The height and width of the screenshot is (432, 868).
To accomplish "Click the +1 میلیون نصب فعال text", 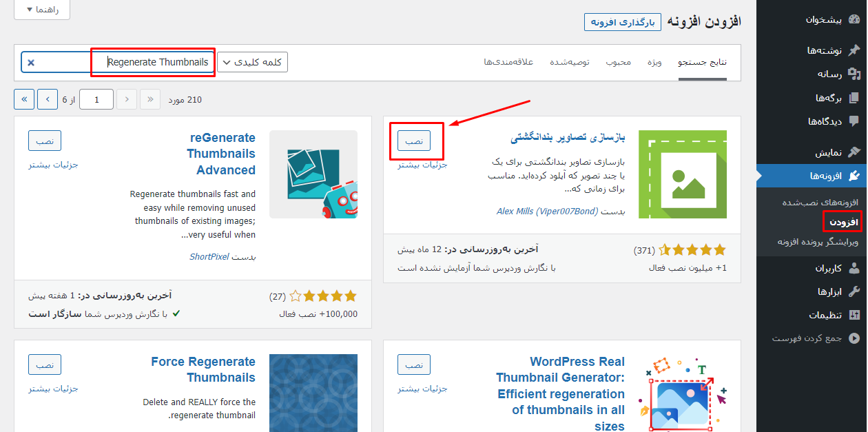I will coord(688,267).
